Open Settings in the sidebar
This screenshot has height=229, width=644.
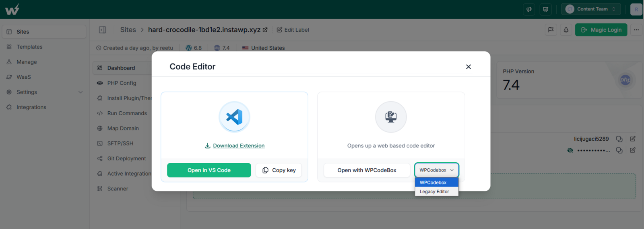coord(27,92)
